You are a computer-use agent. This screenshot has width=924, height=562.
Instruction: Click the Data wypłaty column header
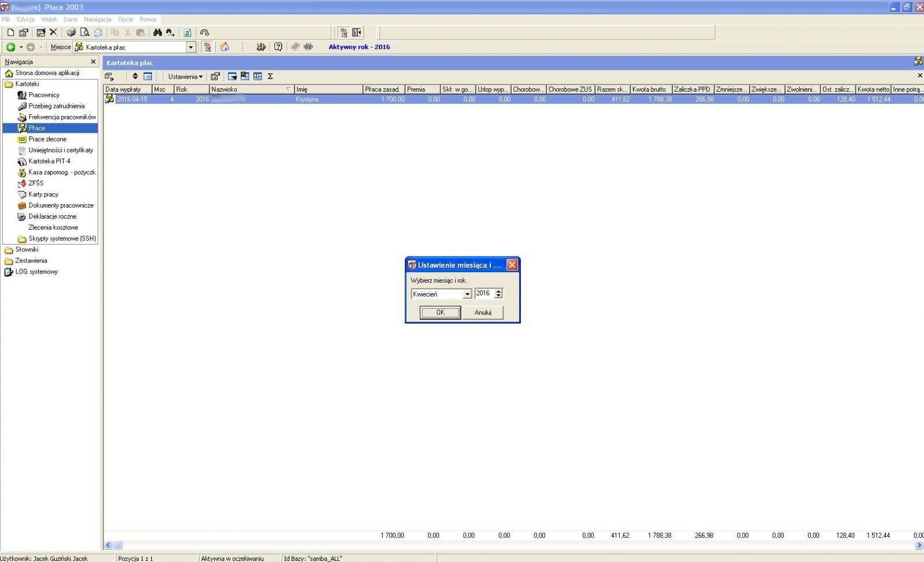(128, 89)
